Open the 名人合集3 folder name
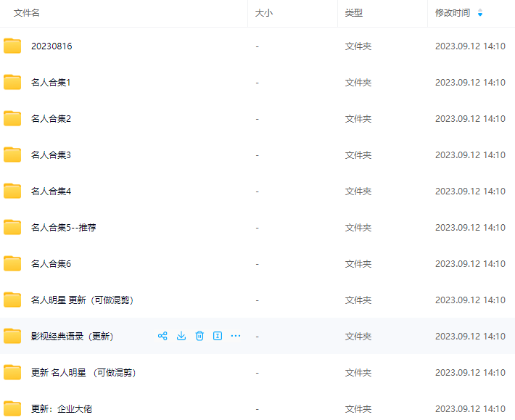 coord(51,155)
